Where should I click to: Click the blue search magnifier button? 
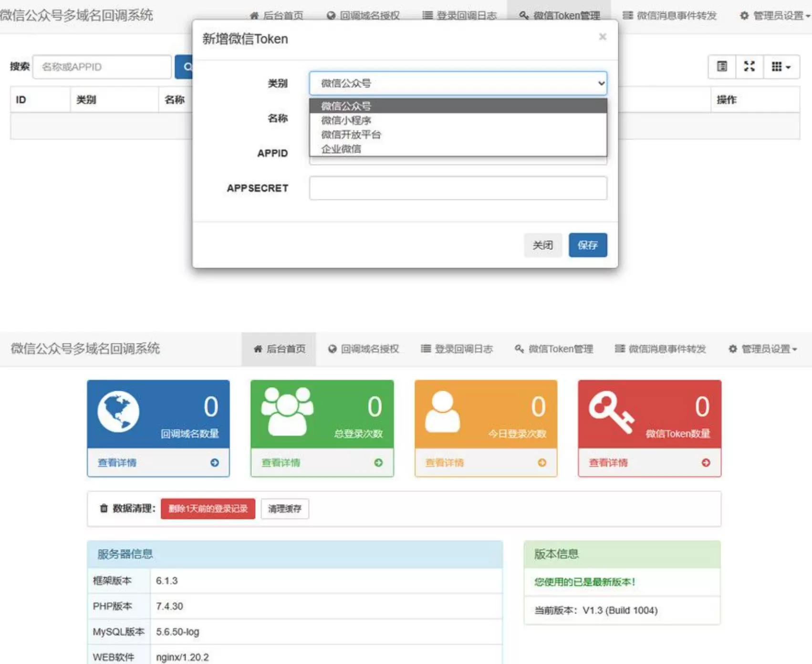click(184, 67)
